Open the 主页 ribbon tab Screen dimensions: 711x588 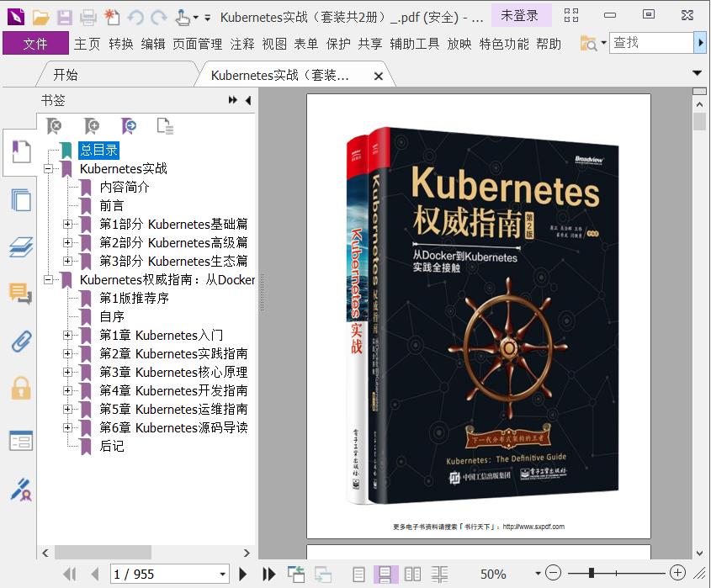point(87,44)
